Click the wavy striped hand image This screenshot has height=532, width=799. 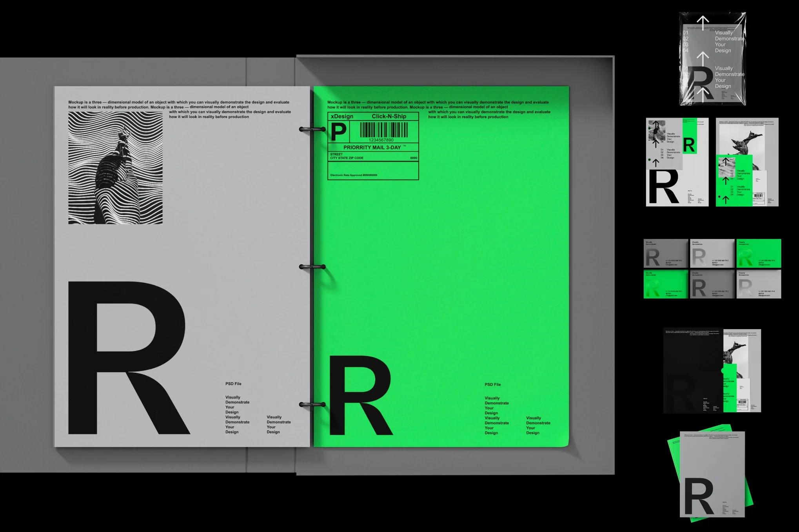coord(115,168)
